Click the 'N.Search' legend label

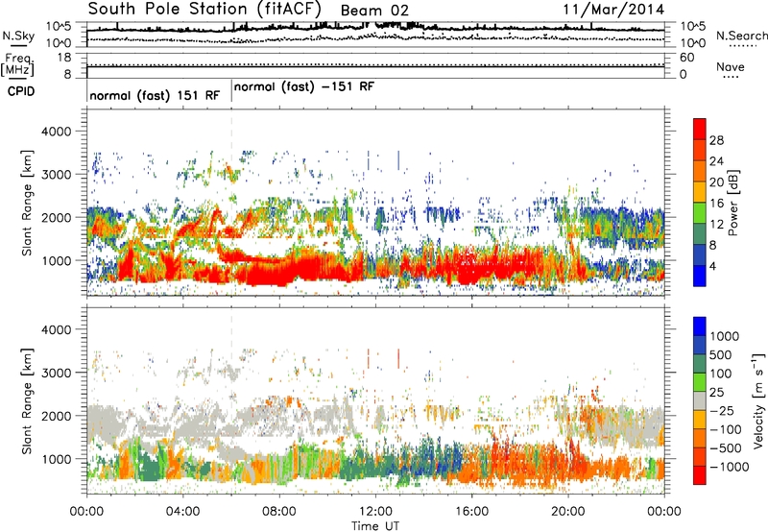741,36
